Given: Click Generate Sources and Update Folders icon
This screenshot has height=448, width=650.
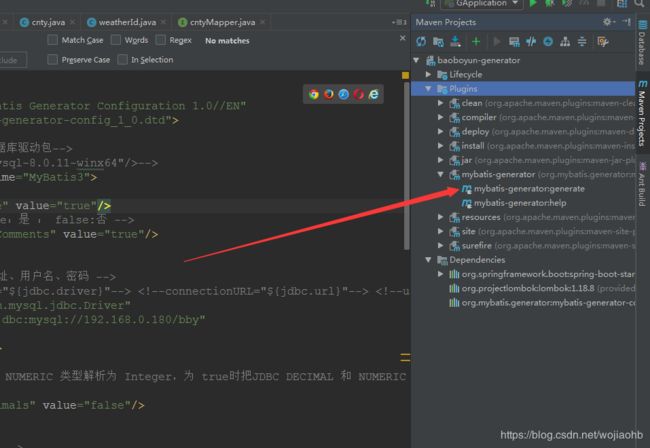Looking at the screenshot, I should coord(438,41).
